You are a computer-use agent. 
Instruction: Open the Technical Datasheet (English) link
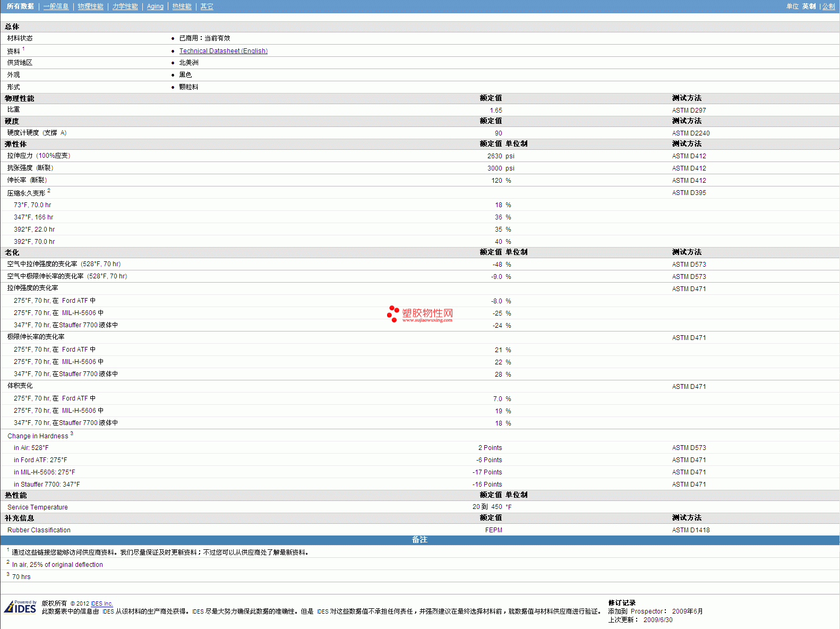[223, 51]
